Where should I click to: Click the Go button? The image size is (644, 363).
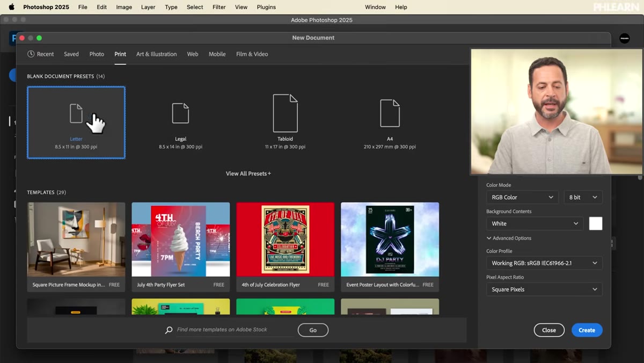tap(313, 330)
